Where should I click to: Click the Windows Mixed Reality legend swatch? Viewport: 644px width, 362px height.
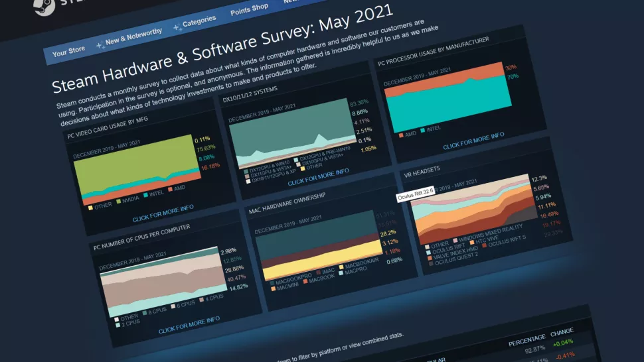pyautogui.click(x=455, y=241)
